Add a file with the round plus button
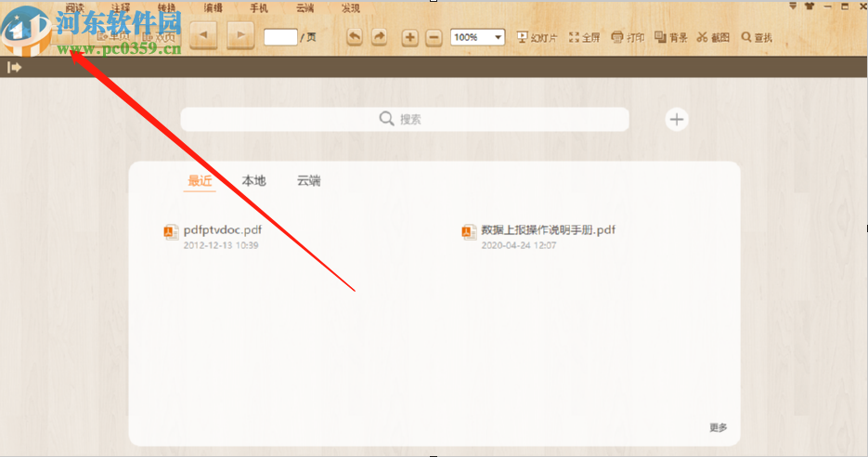Screen dimensions: 868x457 click(x=677, y=119)
